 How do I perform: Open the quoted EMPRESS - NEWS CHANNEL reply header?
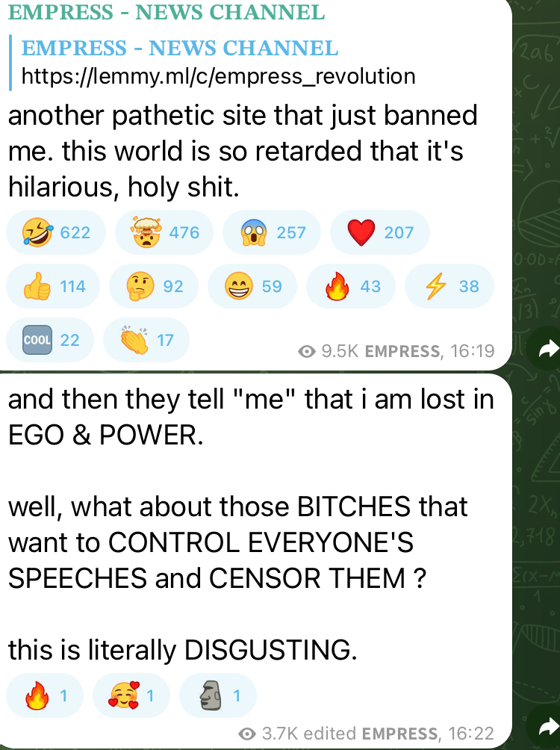coord(180,48)
